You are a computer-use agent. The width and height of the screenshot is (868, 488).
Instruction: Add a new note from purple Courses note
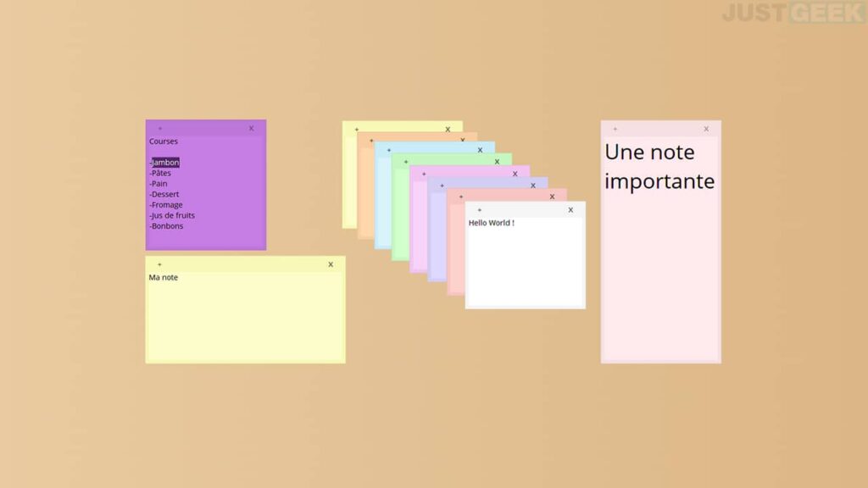click(x=160, y=129)
